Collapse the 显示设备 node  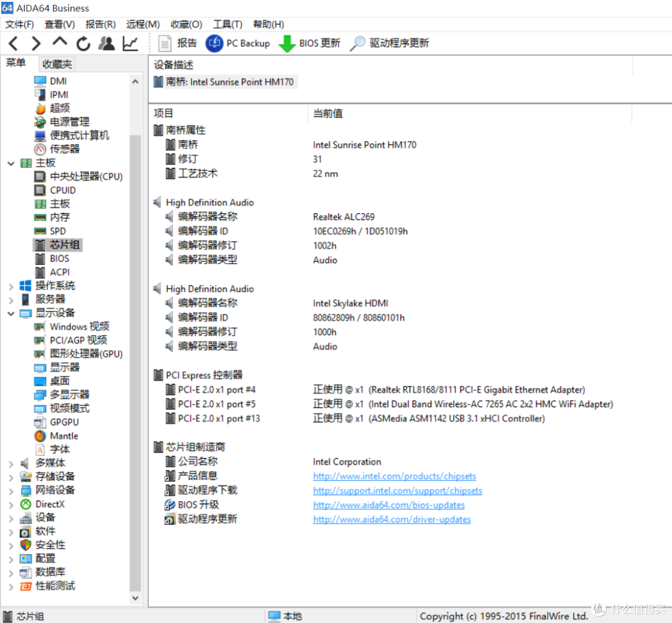[11, 313]
